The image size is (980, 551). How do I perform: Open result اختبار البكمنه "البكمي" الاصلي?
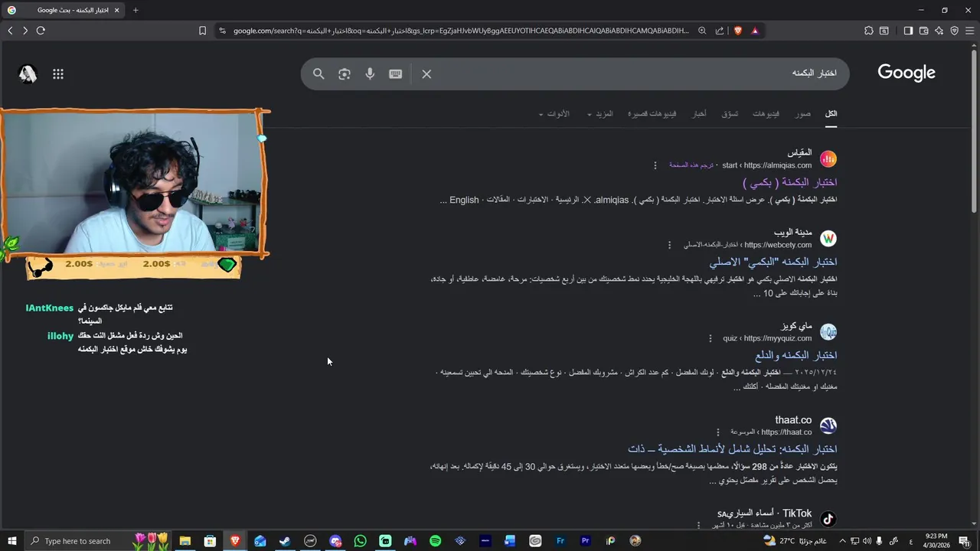(773, 262)
